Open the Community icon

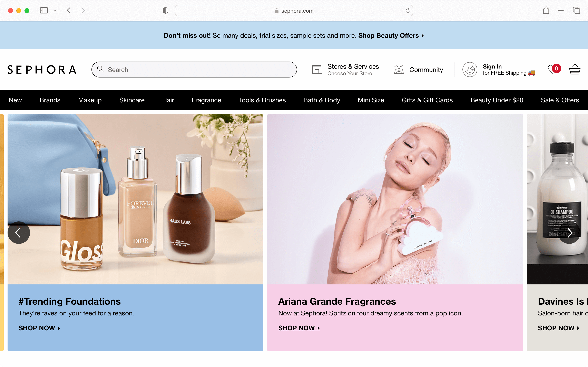[398, 69]
